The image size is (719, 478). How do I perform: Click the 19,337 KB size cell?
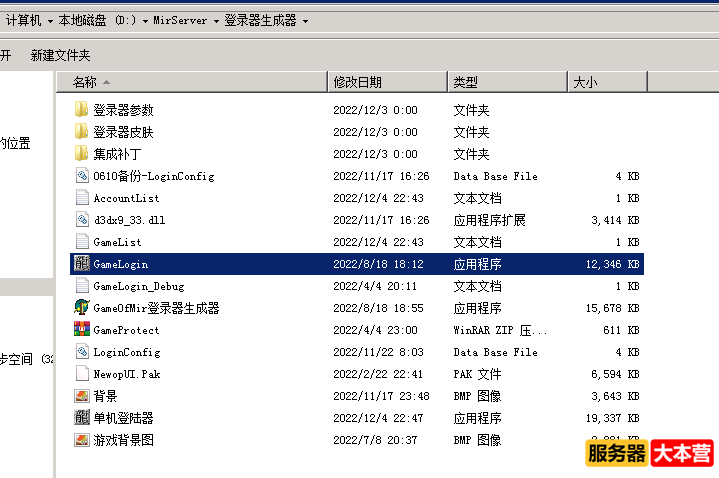[x=613, y=418]
